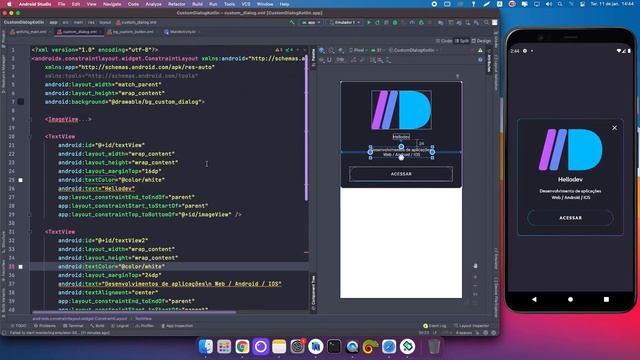Open the App Inspection tool window
This screenshot has height=360, width=640.
[x=177, y=326]
